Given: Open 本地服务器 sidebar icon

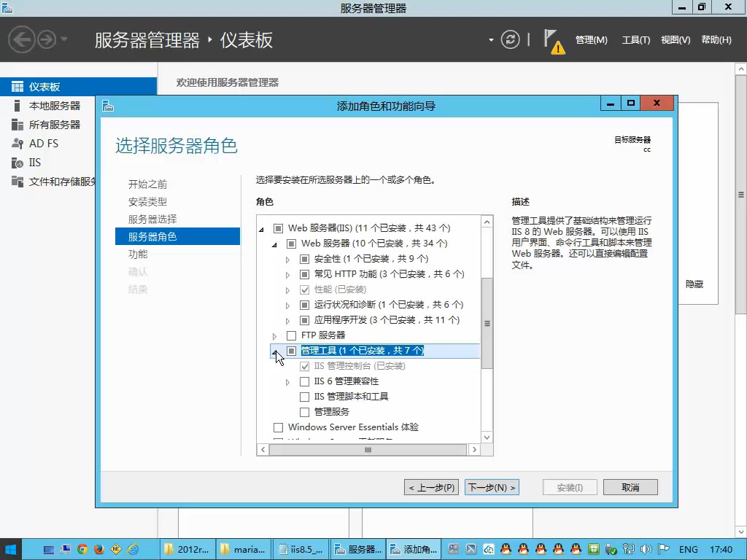Looking at the screenshot, I should (x=18, y=106).
